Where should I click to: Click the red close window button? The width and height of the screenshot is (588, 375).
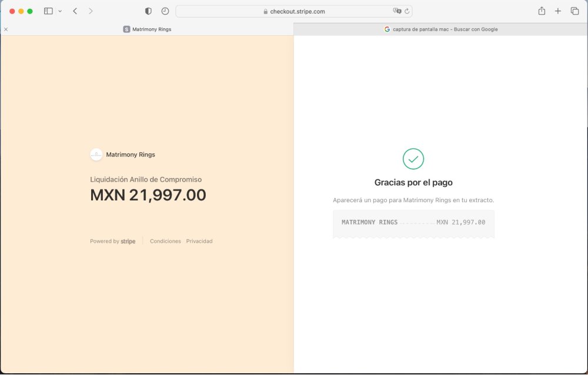(x=12, y=11)
